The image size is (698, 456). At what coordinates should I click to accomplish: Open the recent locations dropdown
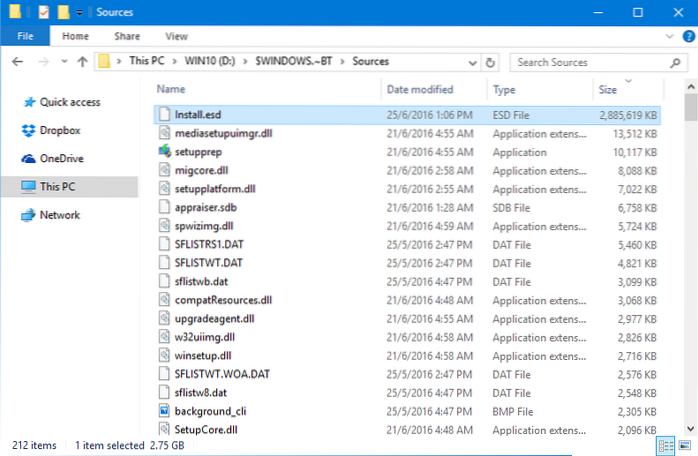point(64,61)
